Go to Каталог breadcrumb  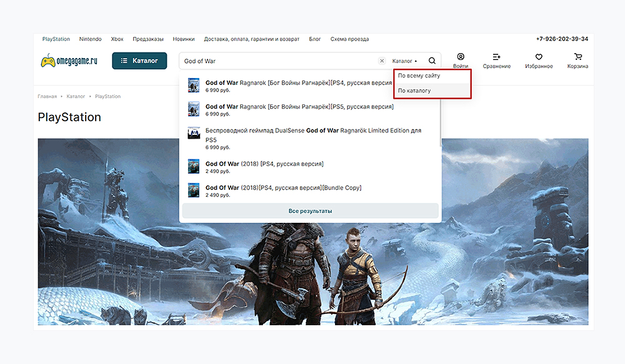click(x=76, y=96)
